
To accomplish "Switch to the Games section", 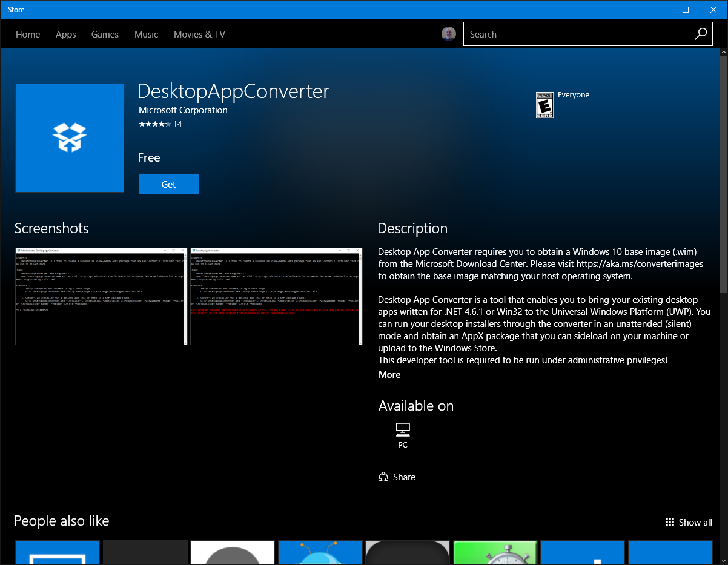I will (x=105, y=34).
